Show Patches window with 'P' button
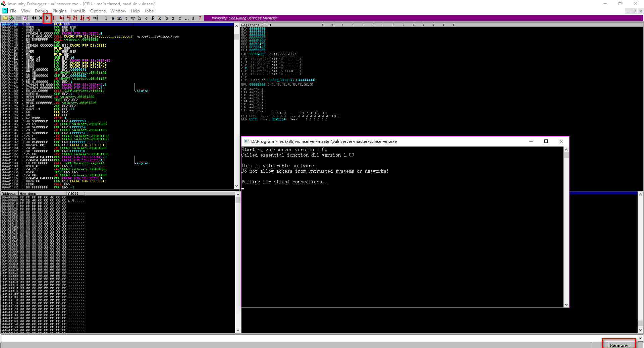This screenshot has width=644, height=348. tap(153, 18)
